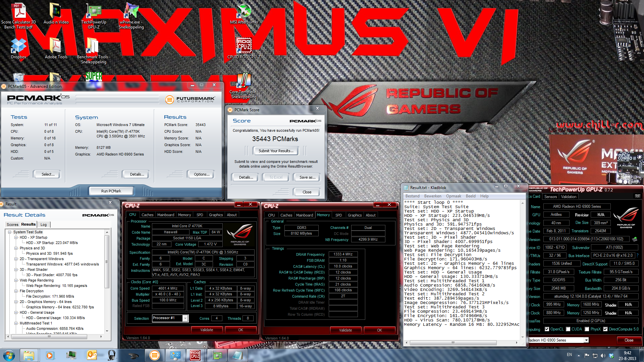Image resolution: width=644 pixels, height=362 pixels.
Task: Collapse the HDD - XP Startup node
Action: coord(16,237)
